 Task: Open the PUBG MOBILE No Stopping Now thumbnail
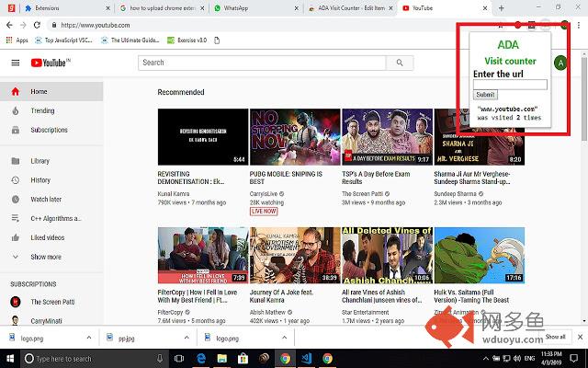(295, 137)
